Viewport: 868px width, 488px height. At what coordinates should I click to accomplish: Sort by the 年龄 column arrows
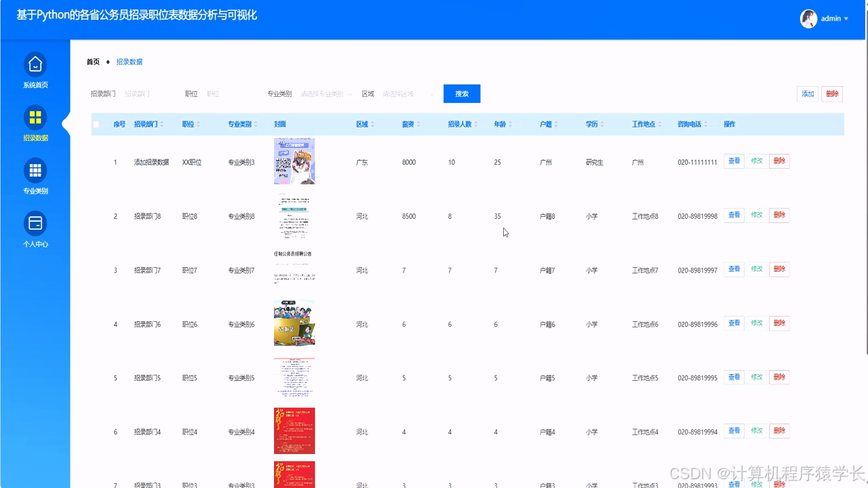[510, 124]
